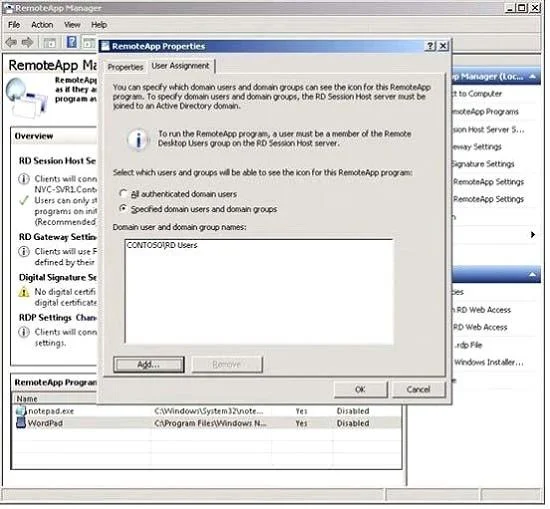Maximize the RemoteApp Manager window
This screenshot has width=550, height=509.
point(522,7)
